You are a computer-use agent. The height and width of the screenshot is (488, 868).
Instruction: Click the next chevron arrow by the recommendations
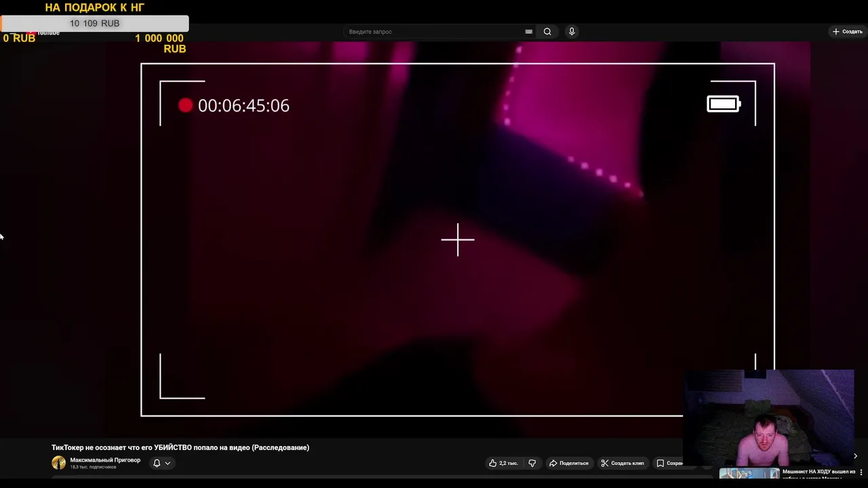click(x=855, y=456)
